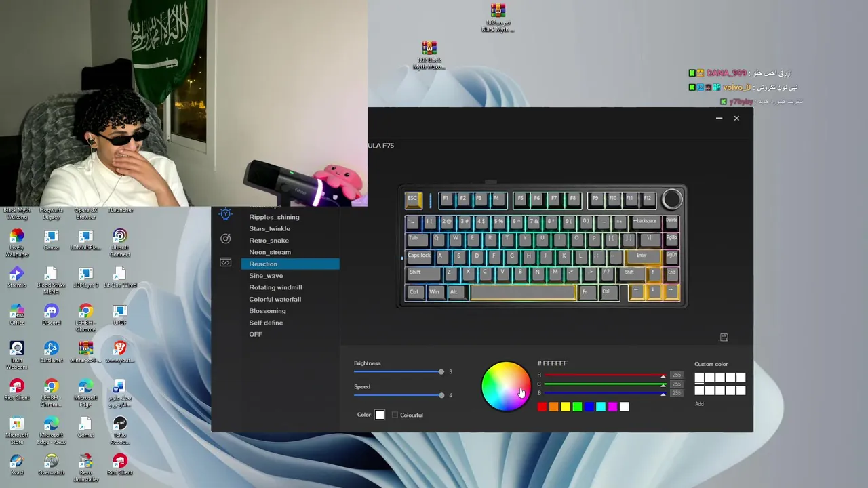Select the highlighted Reaction effect
Image resolution: width=868 pixels, height=488 pixels.
290,264
